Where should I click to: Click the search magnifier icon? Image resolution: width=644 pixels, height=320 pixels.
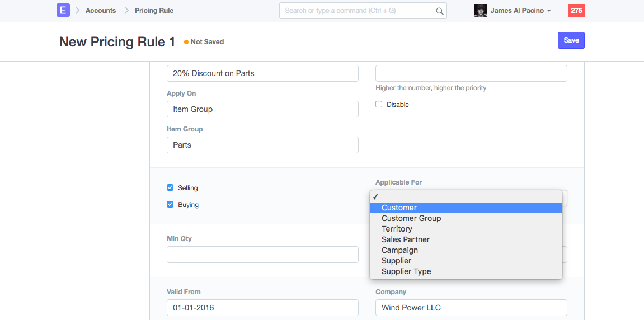440,11
